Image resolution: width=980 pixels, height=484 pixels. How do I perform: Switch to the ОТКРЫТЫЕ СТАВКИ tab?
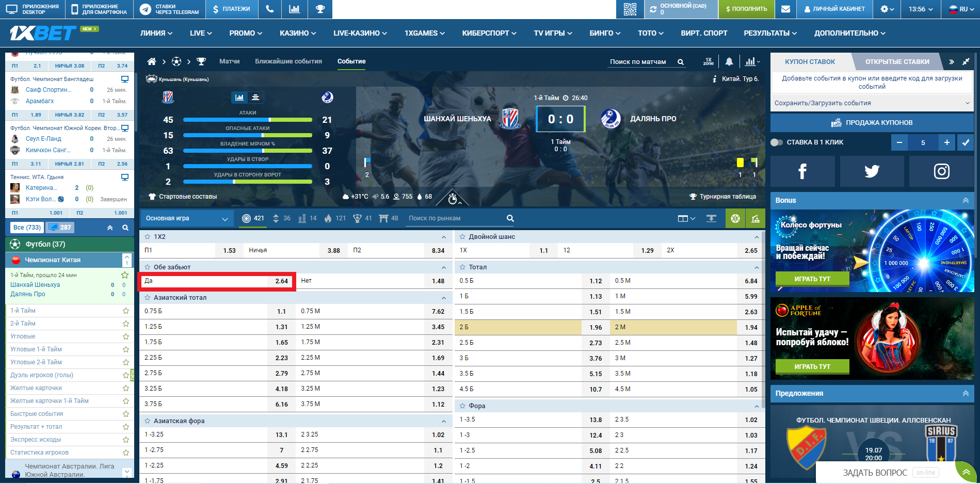pyautogui.click(x=897, y=62)
